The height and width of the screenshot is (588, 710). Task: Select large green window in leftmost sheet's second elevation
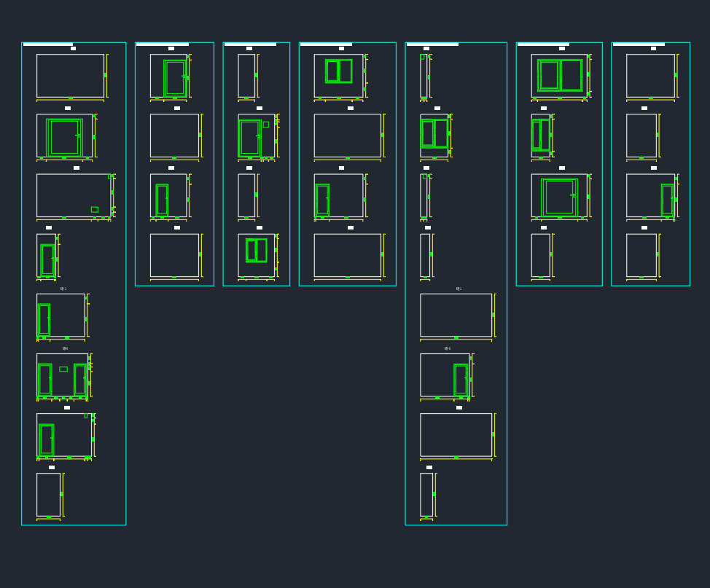(64, 137)
